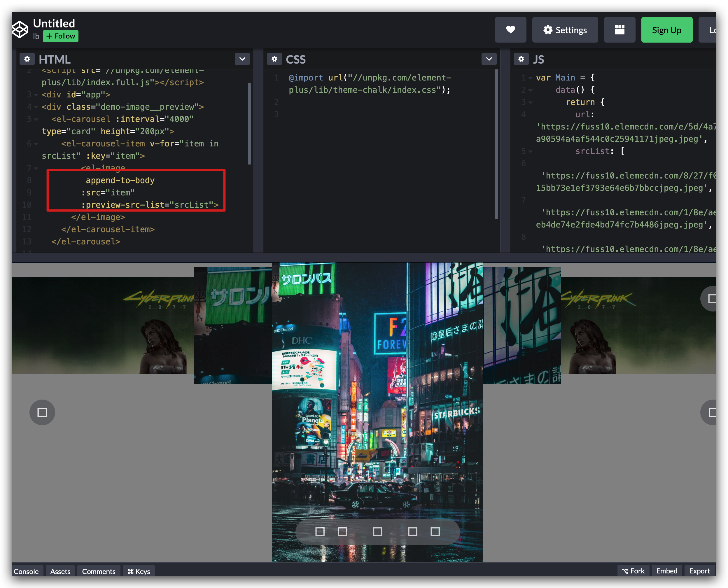The height and width of the screenshot is (588, 728).
Task: Fork this pen
Action: [x=633, y=571]
